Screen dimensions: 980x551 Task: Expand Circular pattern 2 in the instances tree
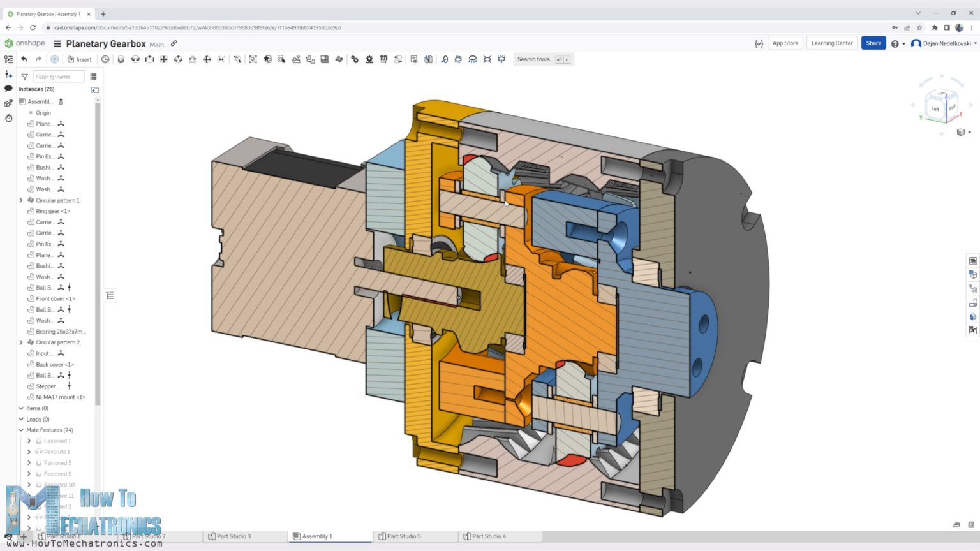pyautogui.click(x=21, y=342)
